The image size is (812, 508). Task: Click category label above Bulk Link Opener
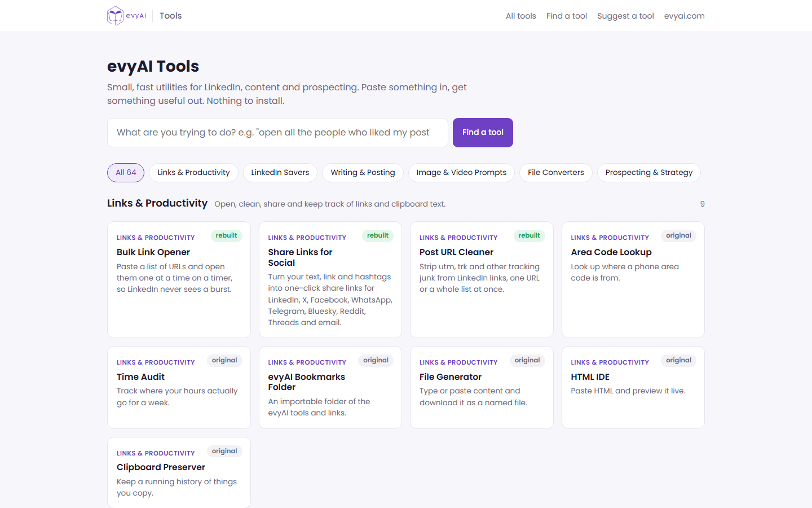tap(156, 238)
